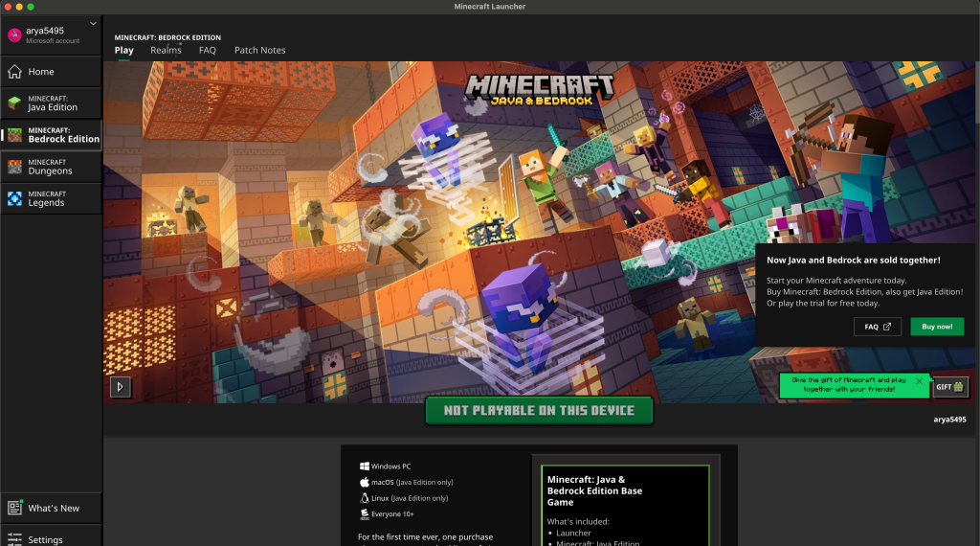Screen dimensions: 980x546
Task: Click 'Minecraft: Java & Bedrock Edition Base Game' title
Action: [594, 491]
